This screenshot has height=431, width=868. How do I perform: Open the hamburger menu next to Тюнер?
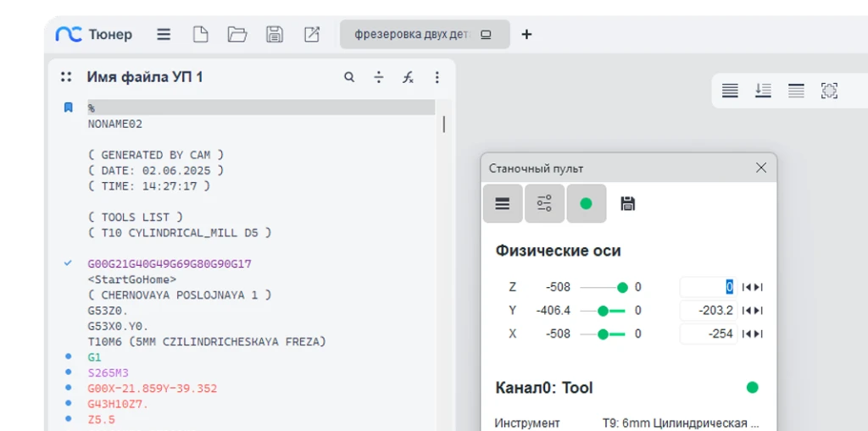[x=164, y=35]
